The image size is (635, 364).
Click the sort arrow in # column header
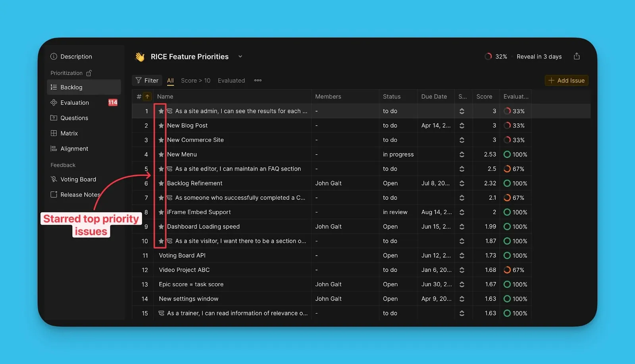tap(147, 96)
